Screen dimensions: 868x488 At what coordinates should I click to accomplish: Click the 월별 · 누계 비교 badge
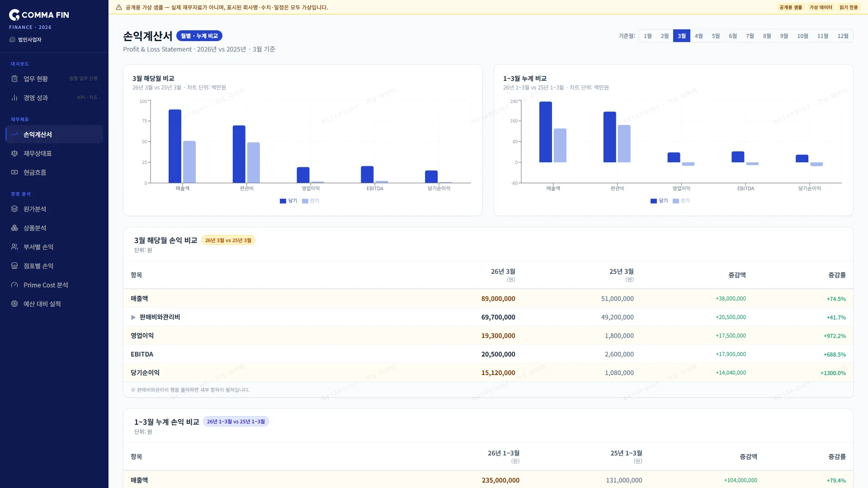click(x=199, y=36)
